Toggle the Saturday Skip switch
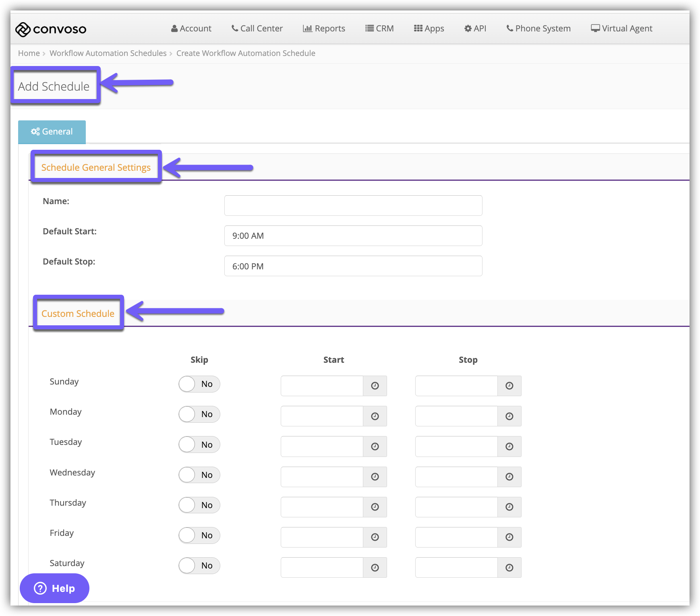Image resolution: width=700 pixels, height=616 pixels. point(199,566)
